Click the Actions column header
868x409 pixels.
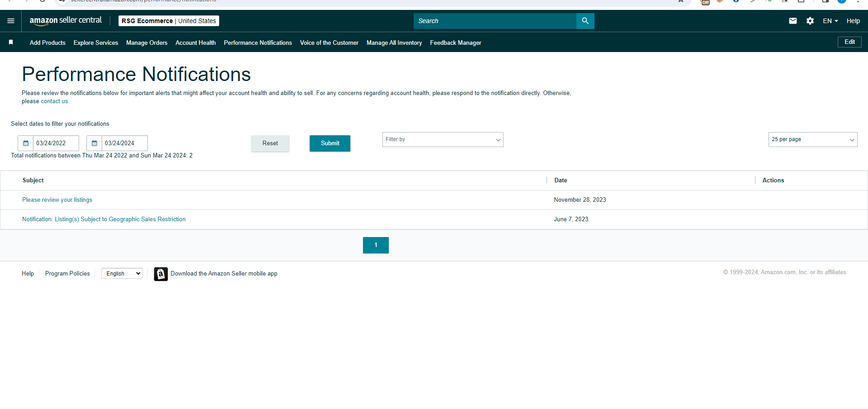tap(773, 180)
